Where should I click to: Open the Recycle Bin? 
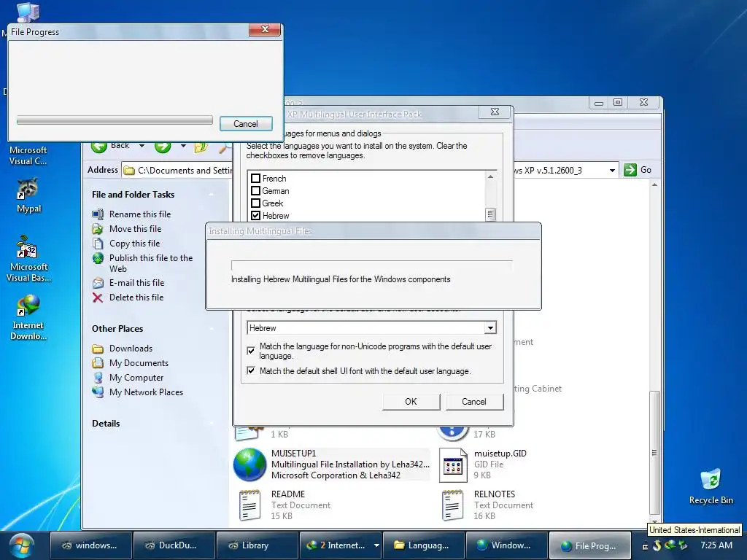tap(711, 486)
